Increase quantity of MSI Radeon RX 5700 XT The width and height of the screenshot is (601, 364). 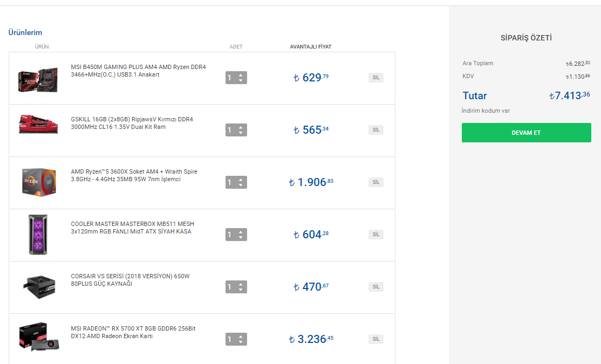pos(241,337)
